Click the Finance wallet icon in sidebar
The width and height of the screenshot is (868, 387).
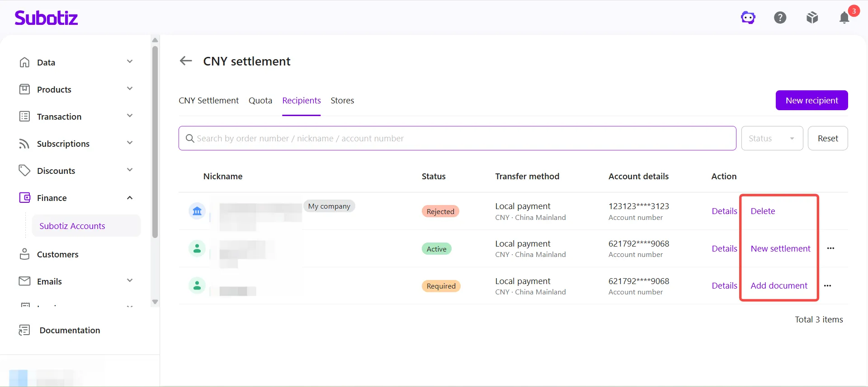tap(24, 198)
